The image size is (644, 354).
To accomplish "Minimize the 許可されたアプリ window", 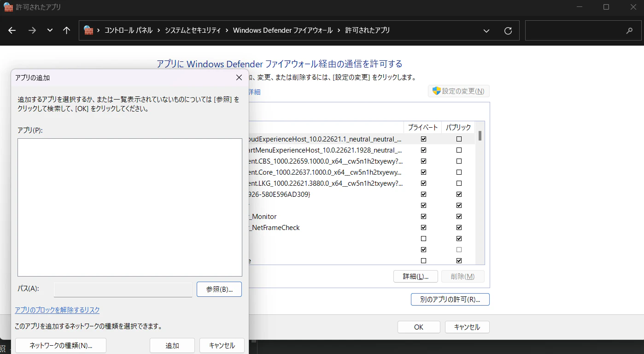I will pyautogui.click(x=580, y=7).
